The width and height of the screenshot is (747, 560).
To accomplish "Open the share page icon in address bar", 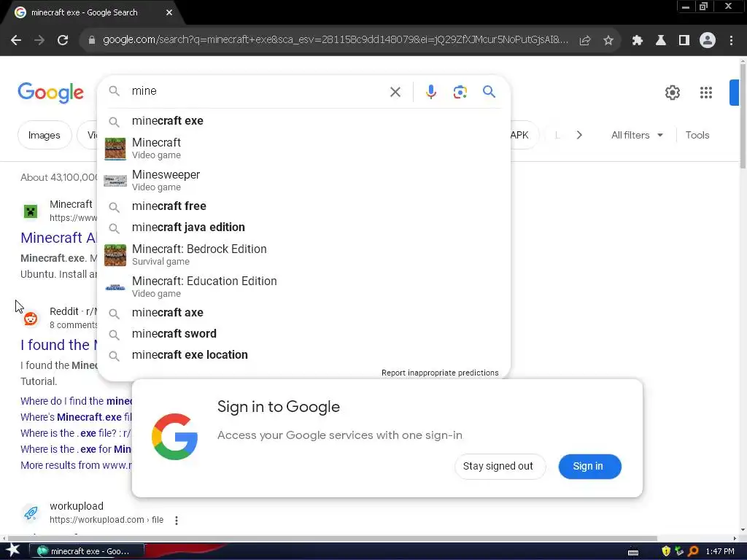I will pos(584,41).
